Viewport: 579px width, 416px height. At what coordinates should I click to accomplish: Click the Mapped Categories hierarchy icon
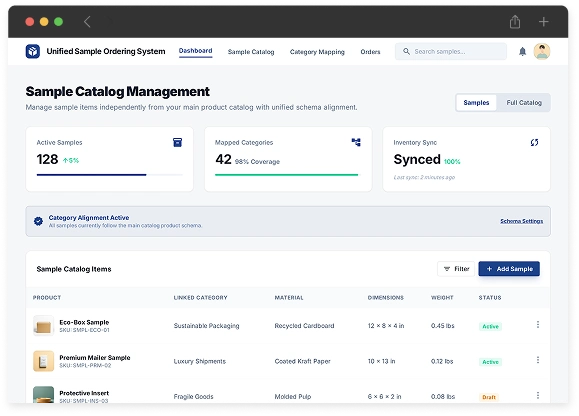click(356, 142)
